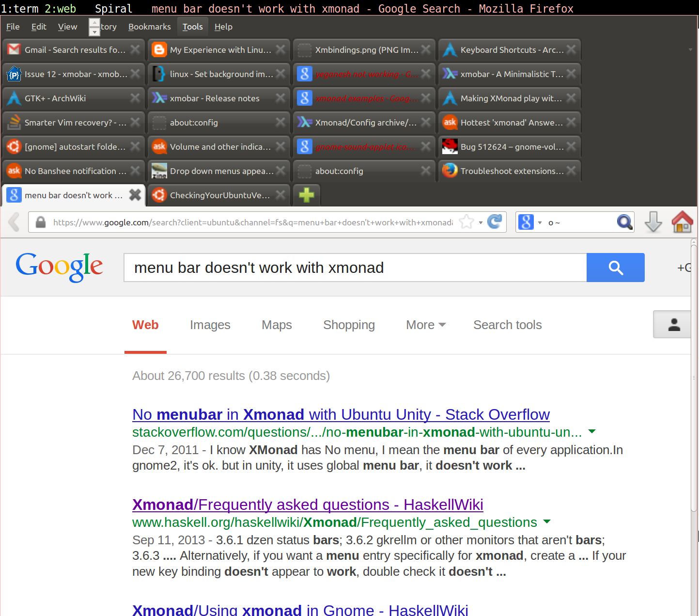699x616 pixels.
Task: Click the padlock site identity icon
Action: [41, 222]
